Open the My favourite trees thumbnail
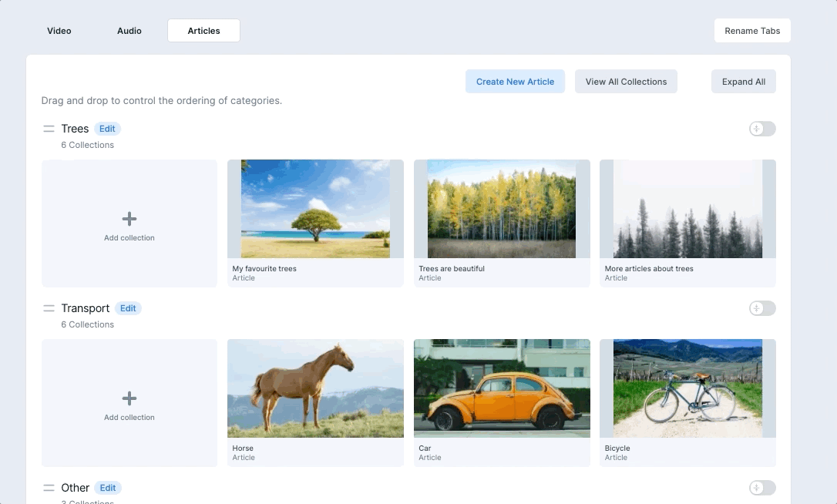 [315, 209]
